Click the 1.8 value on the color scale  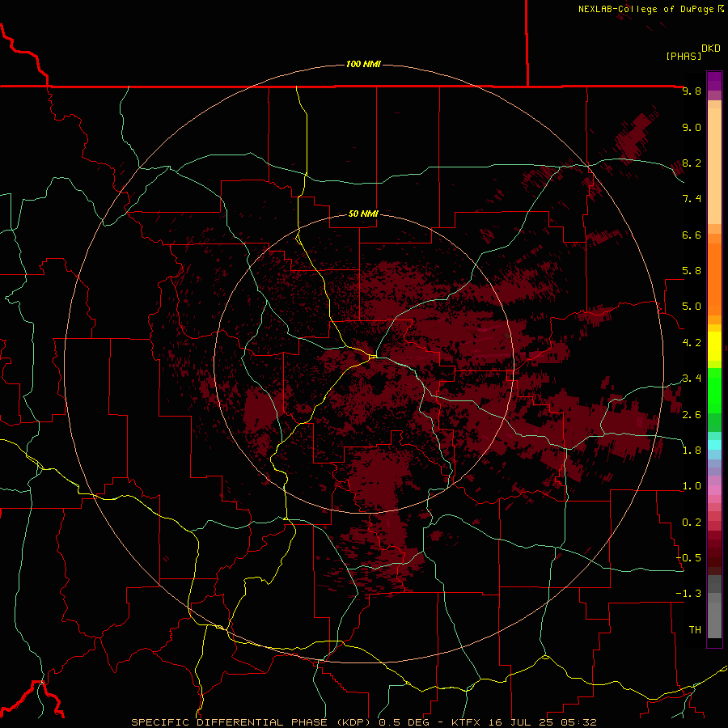click(x=692, y=451)
